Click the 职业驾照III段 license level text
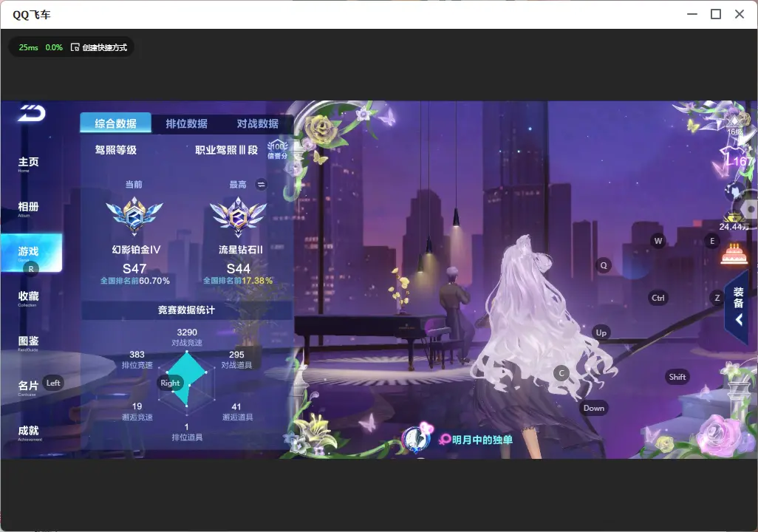The width and height of the screenshot is (758, 532). (226, 150)
